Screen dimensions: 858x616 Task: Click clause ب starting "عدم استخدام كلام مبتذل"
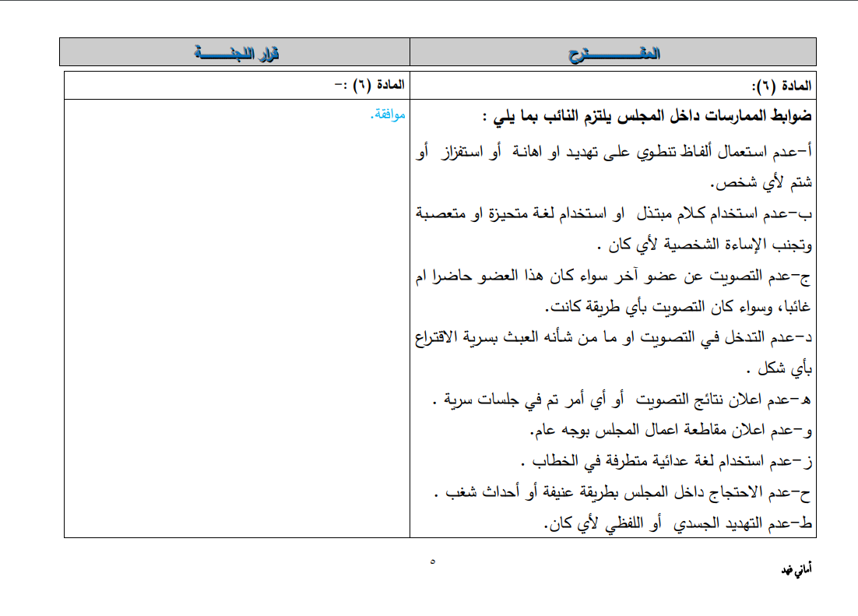point(615,215)
